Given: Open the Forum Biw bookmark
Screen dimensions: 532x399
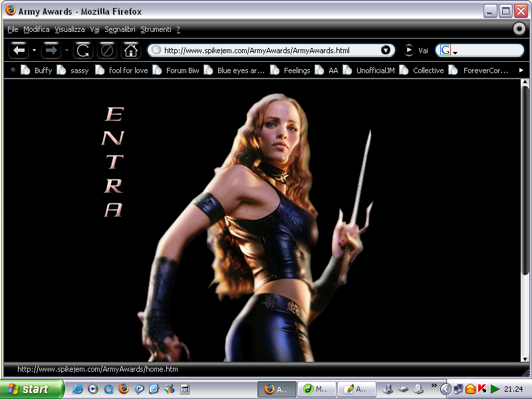Looking at the screenshot, I should pyautogui.click(x=176, y=70).
